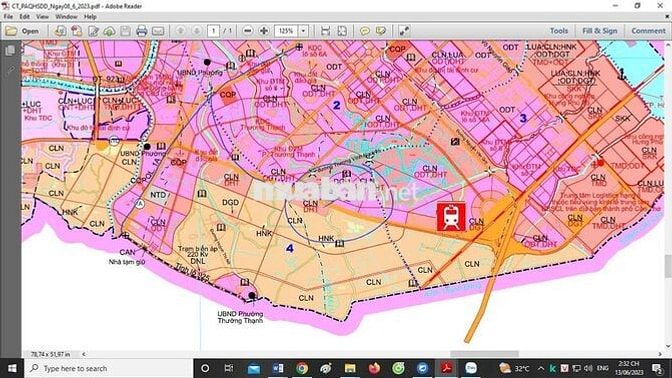Click the ENG language indicator
The image size is (672, 378).
[x=603, y=368]
